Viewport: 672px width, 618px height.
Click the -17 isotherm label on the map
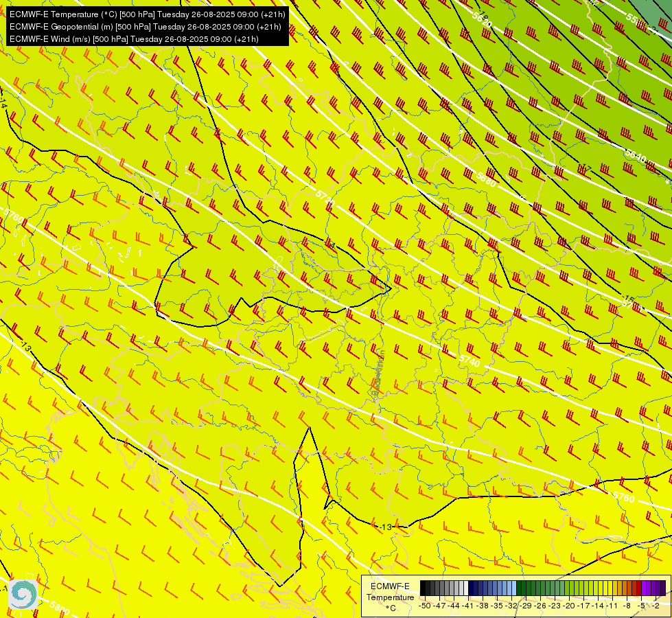585,168
